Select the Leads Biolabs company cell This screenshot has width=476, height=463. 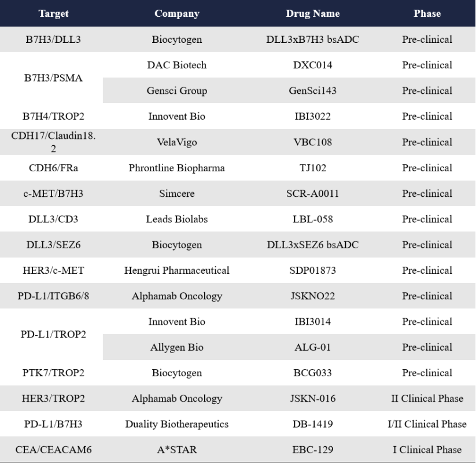[x=176, y=219]
